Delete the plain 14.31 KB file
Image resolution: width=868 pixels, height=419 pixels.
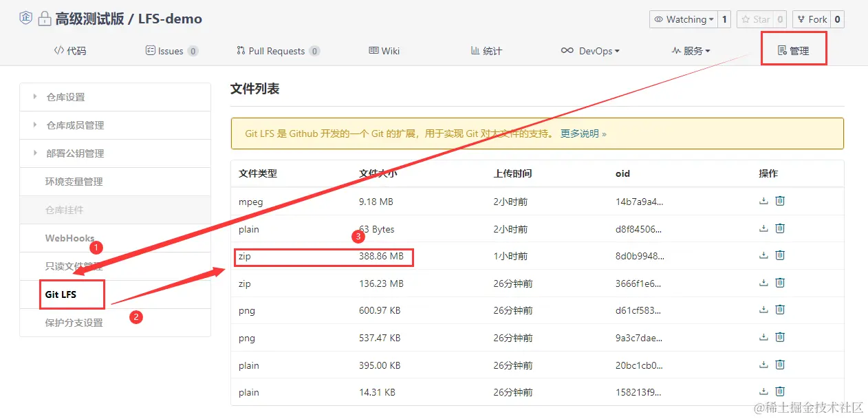point(780,391)
